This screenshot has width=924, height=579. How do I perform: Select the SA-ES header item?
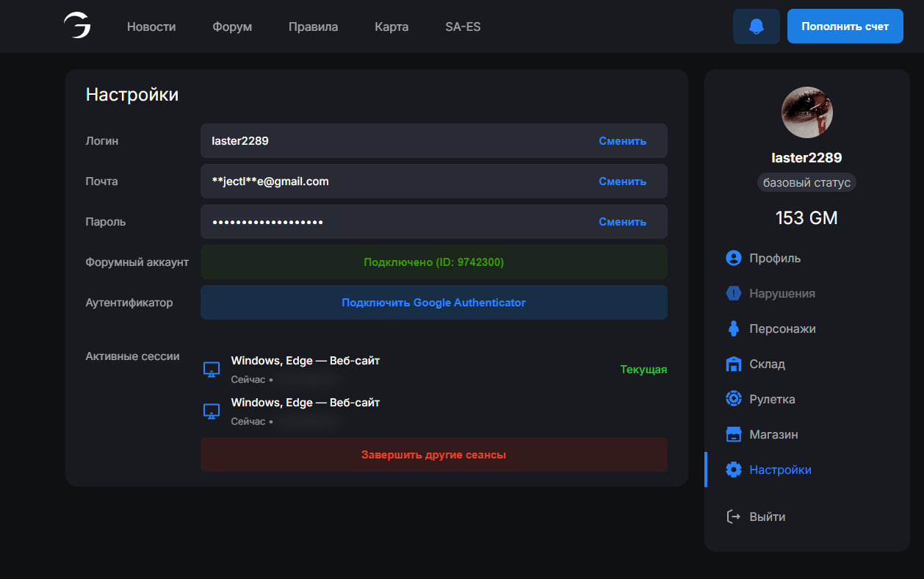click(x=463, y=26)
